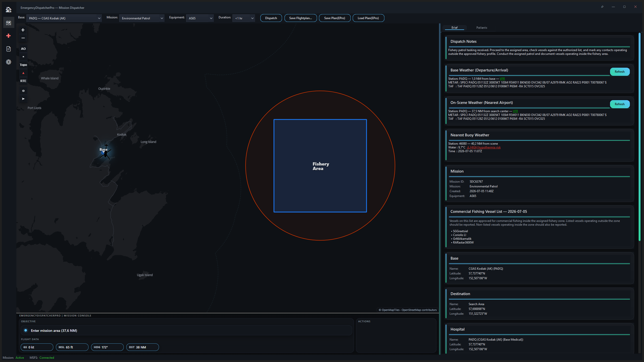The width and height of the screenshot is (644, 362).
Task: Toggle the AO map overlay
Action: click(23, 49)
